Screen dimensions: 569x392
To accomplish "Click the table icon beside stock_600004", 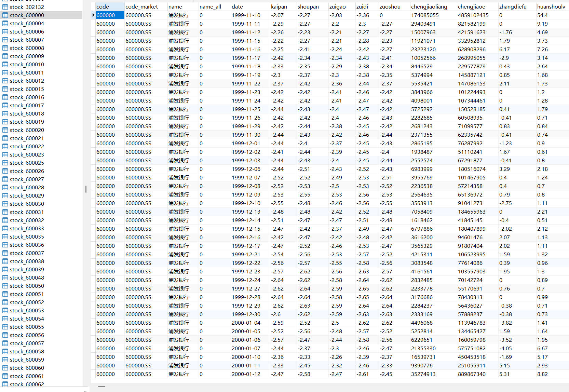I will 5,23.
